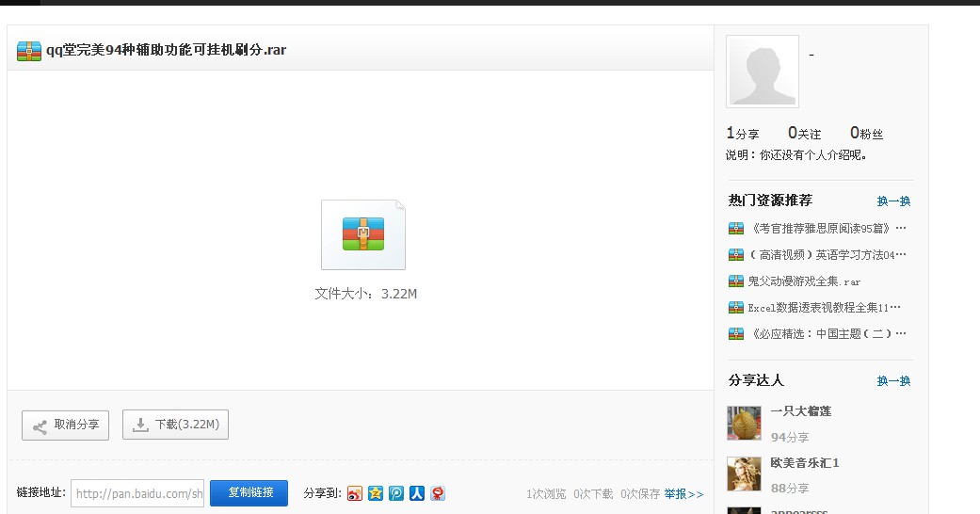Open 一只大榴莲 sharer profile name
The height and width of the screenshot is (514, 980).
tap(801, 410)
